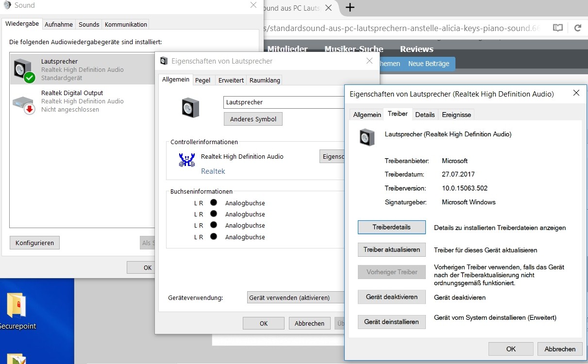This screenshot has height=364, width=588.
Task: Select the Treiber tab
Action: (x=398, y=114)
